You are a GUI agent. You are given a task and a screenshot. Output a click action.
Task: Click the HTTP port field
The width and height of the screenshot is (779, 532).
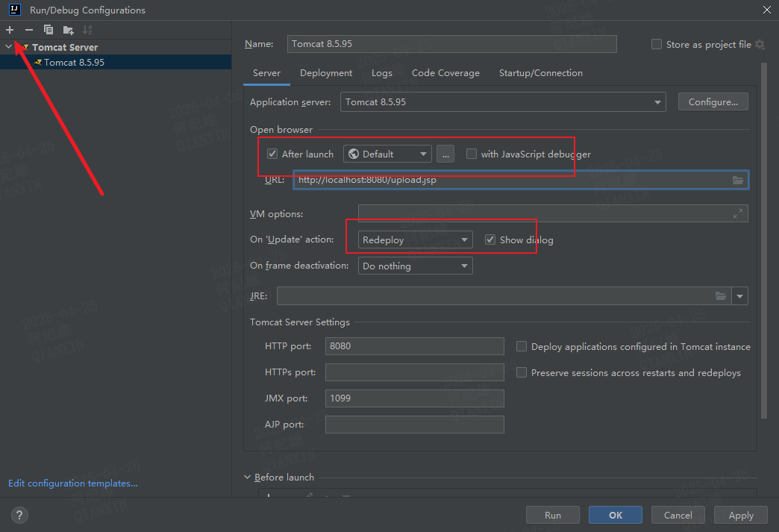(x=415, y=346)
